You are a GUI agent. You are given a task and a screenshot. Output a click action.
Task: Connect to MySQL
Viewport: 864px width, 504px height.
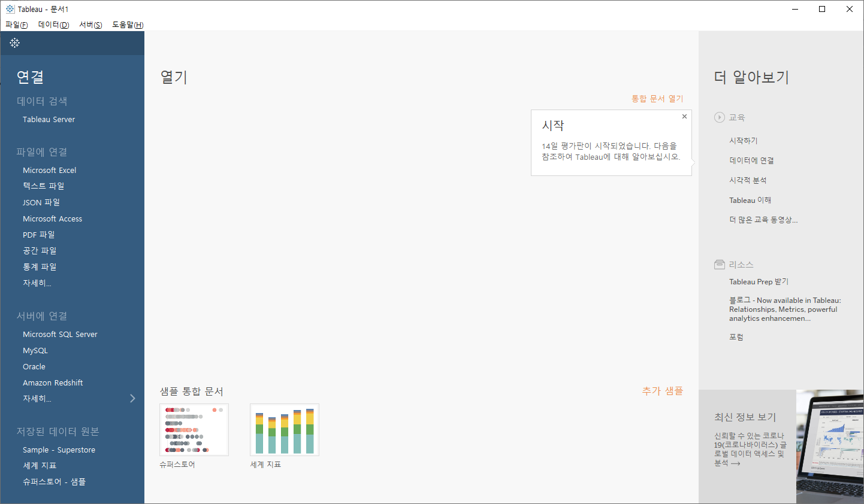tap(35, 350)
